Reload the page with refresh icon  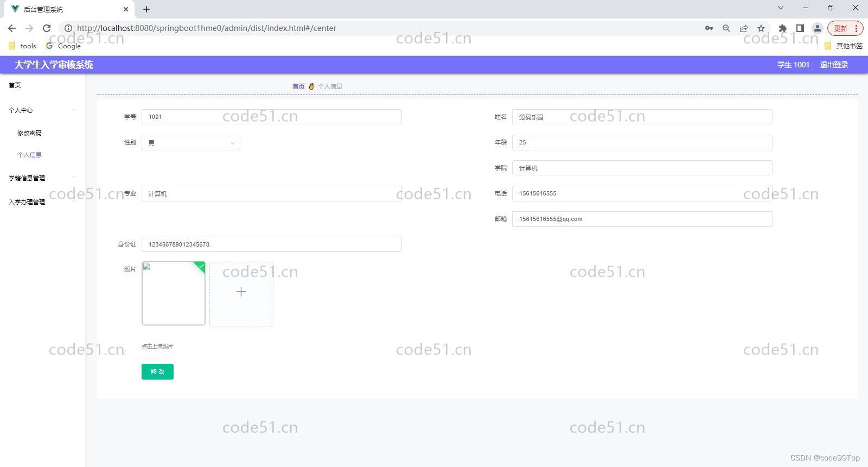pyautogui.click(x=47, y=28)
